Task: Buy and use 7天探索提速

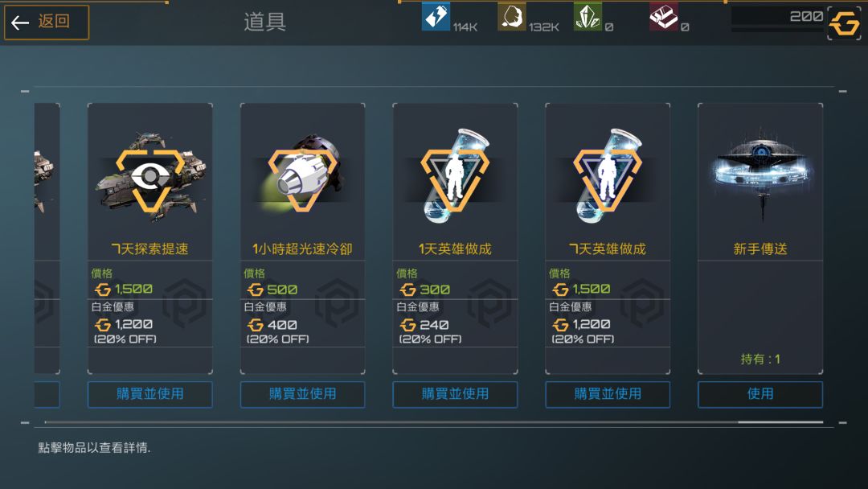Action: (x=150, y=394)
